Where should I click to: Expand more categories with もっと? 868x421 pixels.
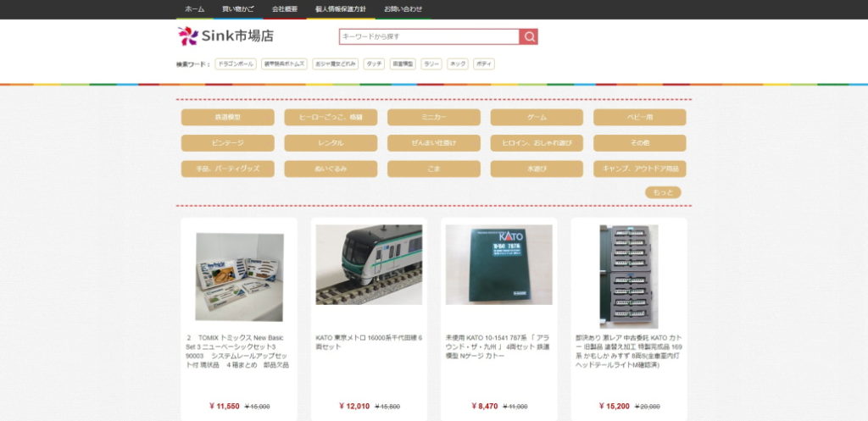point(663,192)
